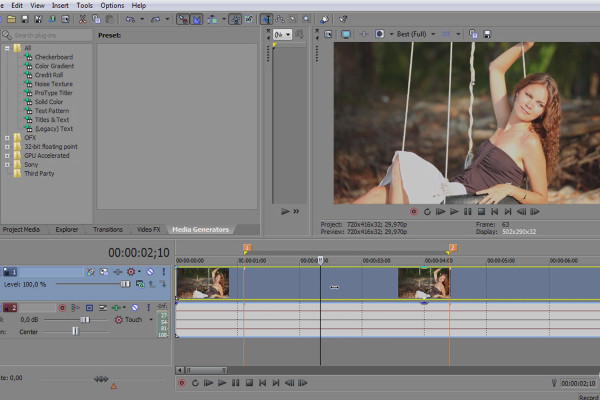600x400 pixels.
Task: Switch to the Project Media tab
Action: 22,230
